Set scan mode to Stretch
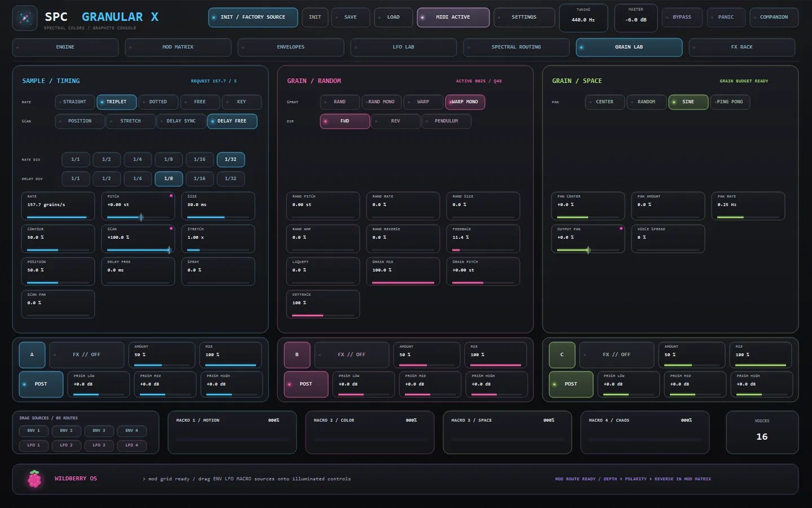This screenshot has height=508, width=812. [x=131, y=121]
